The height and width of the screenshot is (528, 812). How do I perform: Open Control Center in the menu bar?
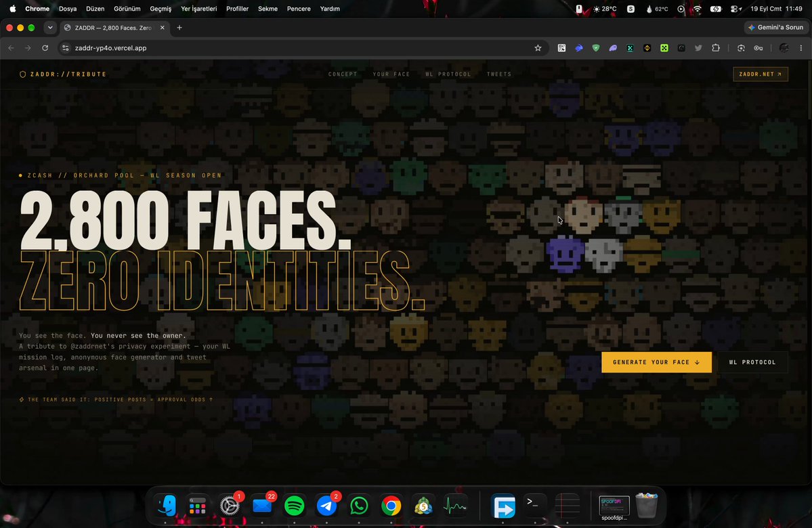click(x=735, y=9)
